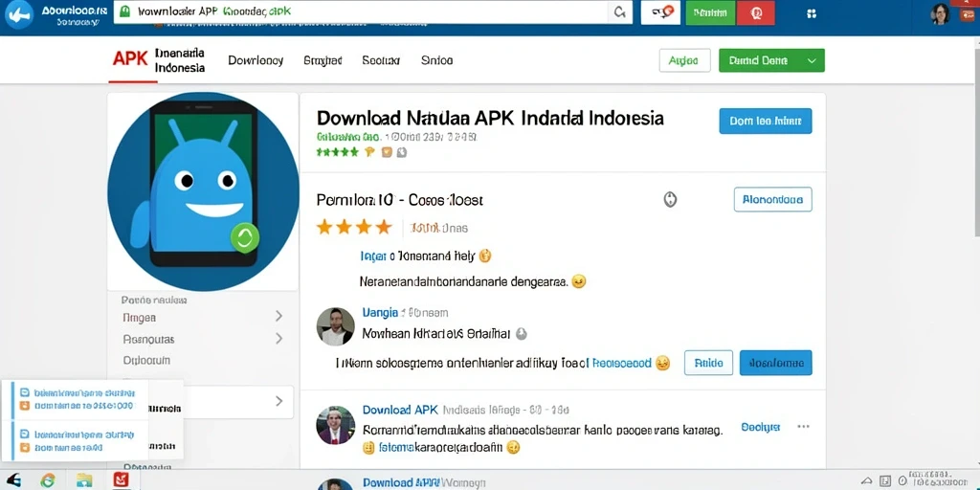This screenshot has height=490, width=980.
Task: Click the white toolbar button with red icon
Action: tap(660, 12)
